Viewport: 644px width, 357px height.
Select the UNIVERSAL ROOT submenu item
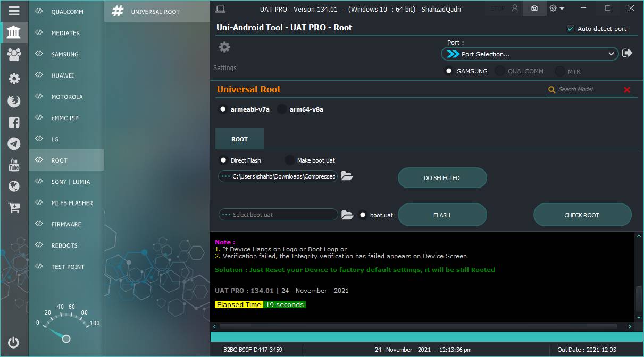157,11
